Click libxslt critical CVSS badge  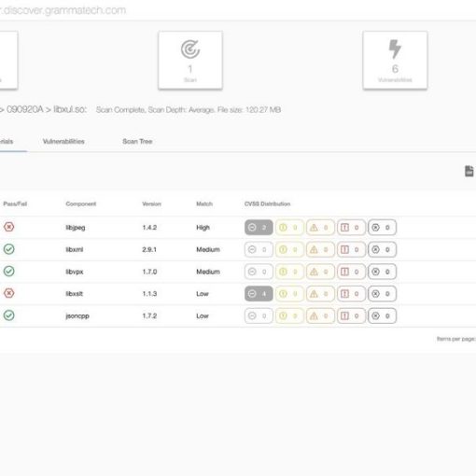[x=382, y=294]
